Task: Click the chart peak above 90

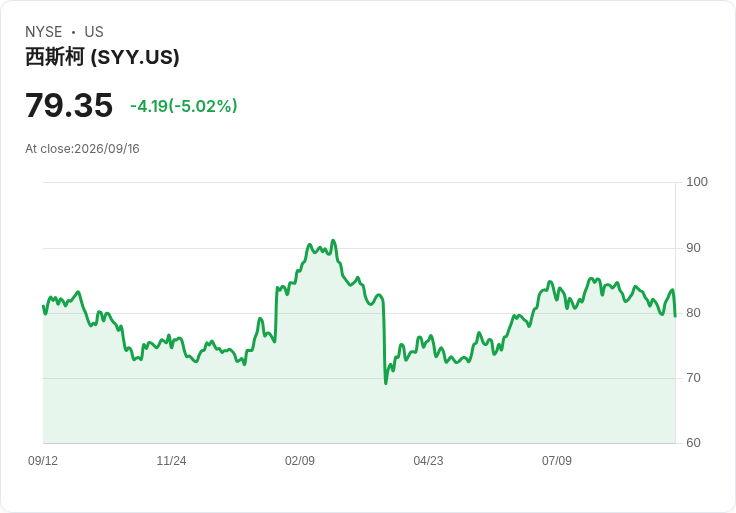Action: [x=333, y=241]
